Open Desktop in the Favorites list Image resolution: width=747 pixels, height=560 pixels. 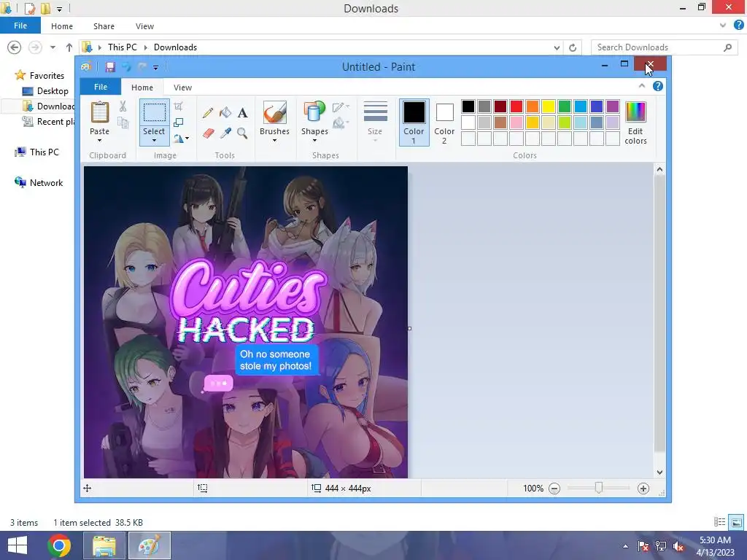point(53,91)
